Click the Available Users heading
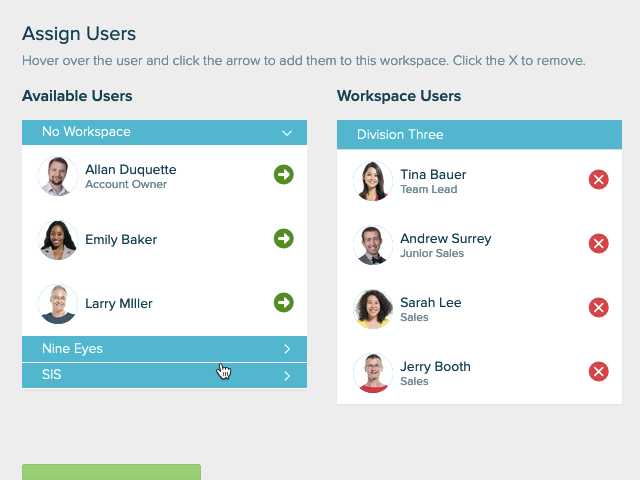The width and height of the screenshot is (640, 480). click(x=77, y=96)
